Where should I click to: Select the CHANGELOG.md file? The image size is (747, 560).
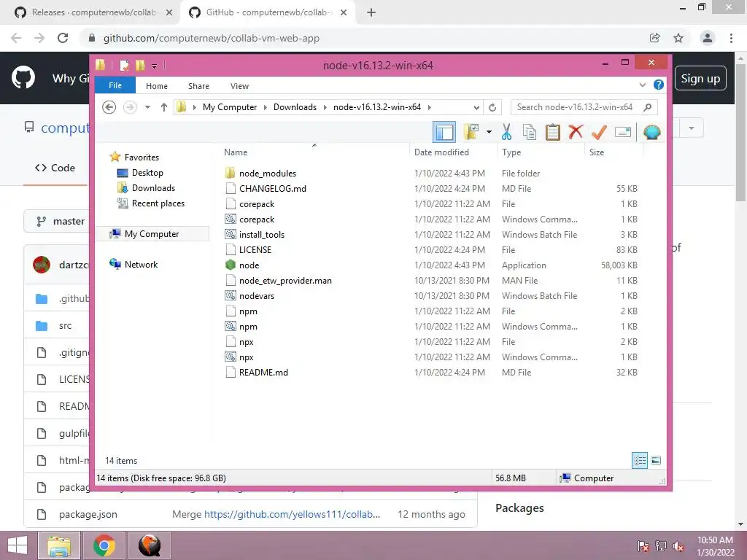point(273,189)
